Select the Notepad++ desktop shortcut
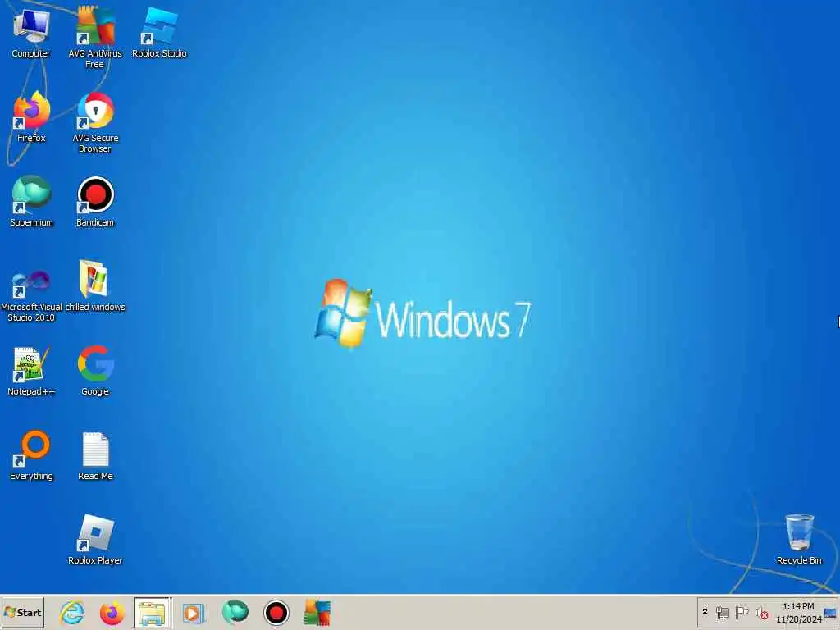Viewport: 840px width, 630px height. (x=31, y=371)
